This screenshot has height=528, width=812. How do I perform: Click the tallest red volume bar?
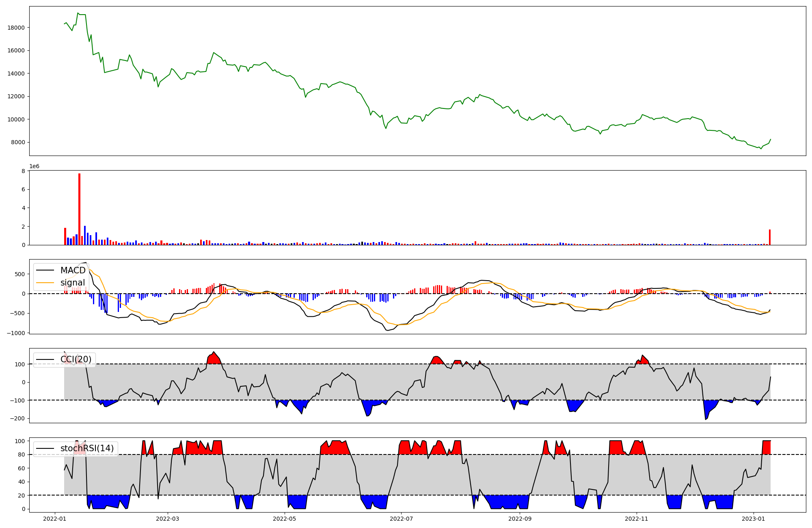coord(80,209)
